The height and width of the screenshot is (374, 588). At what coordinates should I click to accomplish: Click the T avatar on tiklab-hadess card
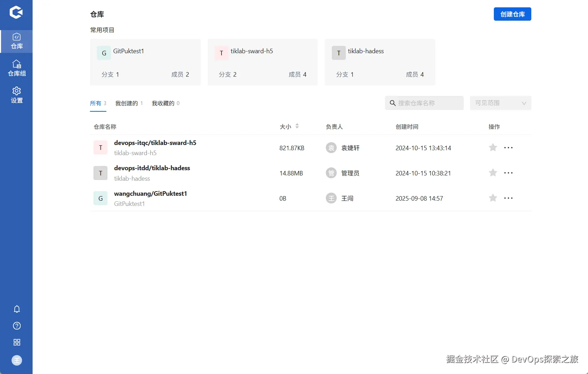tap(338, 53)
